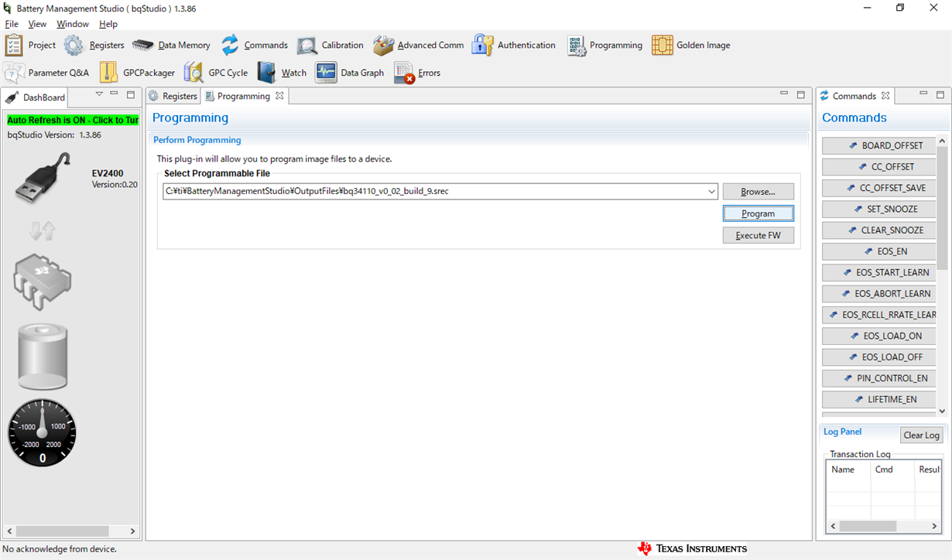Send the EOS_LOAD_OFF command
The image size is (952, 560).
click(879, 357)
